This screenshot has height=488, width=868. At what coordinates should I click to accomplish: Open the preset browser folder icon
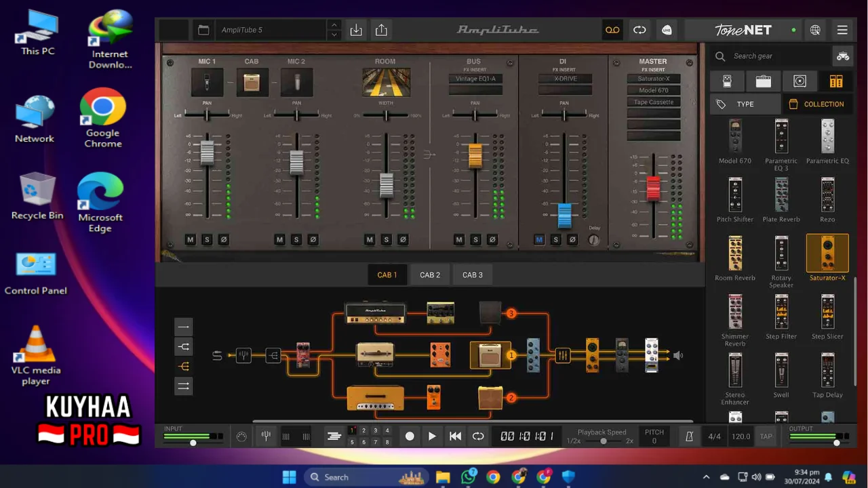[x=203, y=30]
